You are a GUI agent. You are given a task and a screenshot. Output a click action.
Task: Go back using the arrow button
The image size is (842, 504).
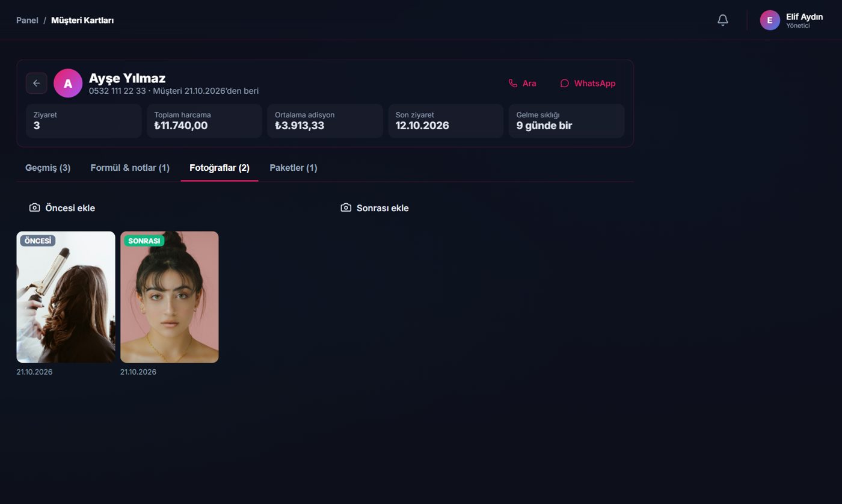[x=36, y=83]
